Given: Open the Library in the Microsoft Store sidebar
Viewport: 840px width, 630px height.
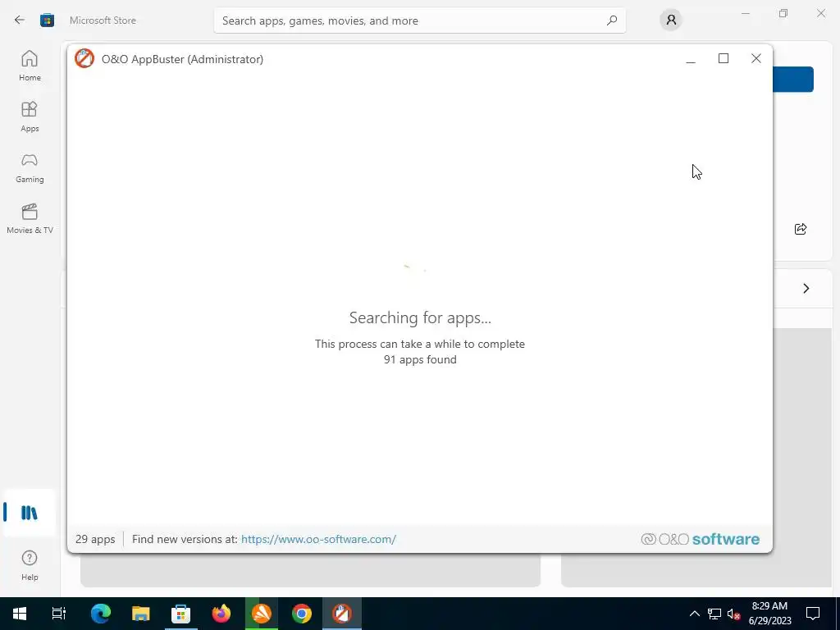Looking at the screenshot, I should click(30, 513).
